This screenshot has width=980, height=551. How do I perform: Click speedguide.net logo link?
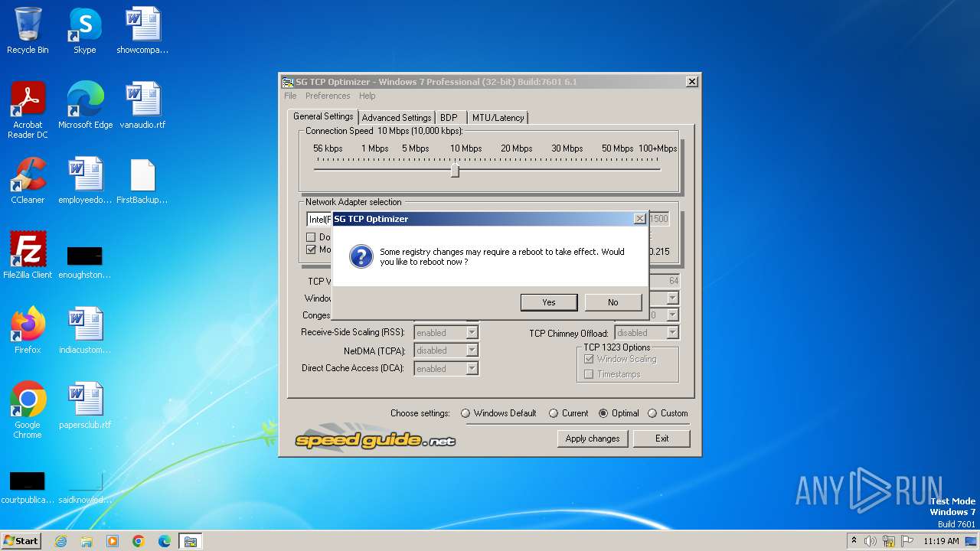(x=375, y=439)
